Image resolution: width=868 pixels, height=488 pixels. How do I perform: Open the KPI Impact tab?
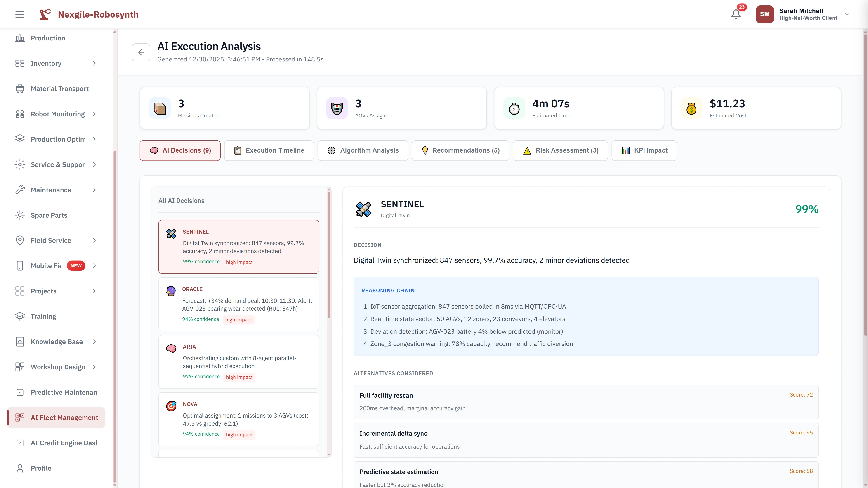pos(644,150)
